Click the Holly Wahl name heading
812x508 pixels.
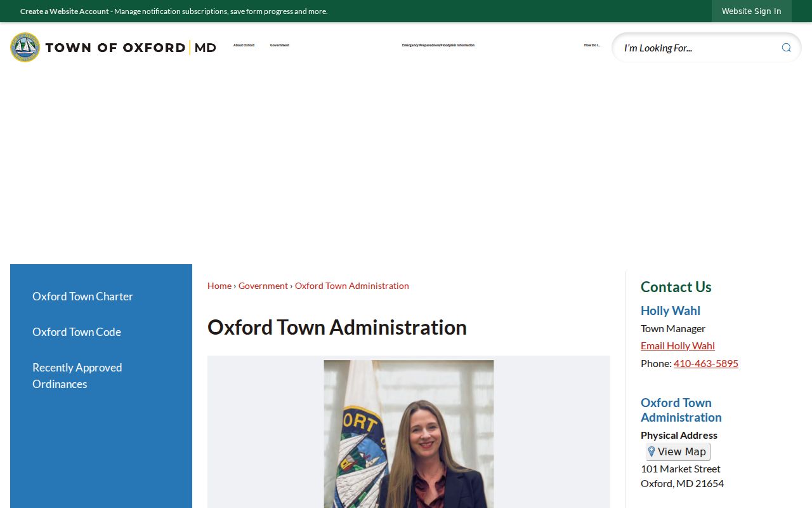671,311
